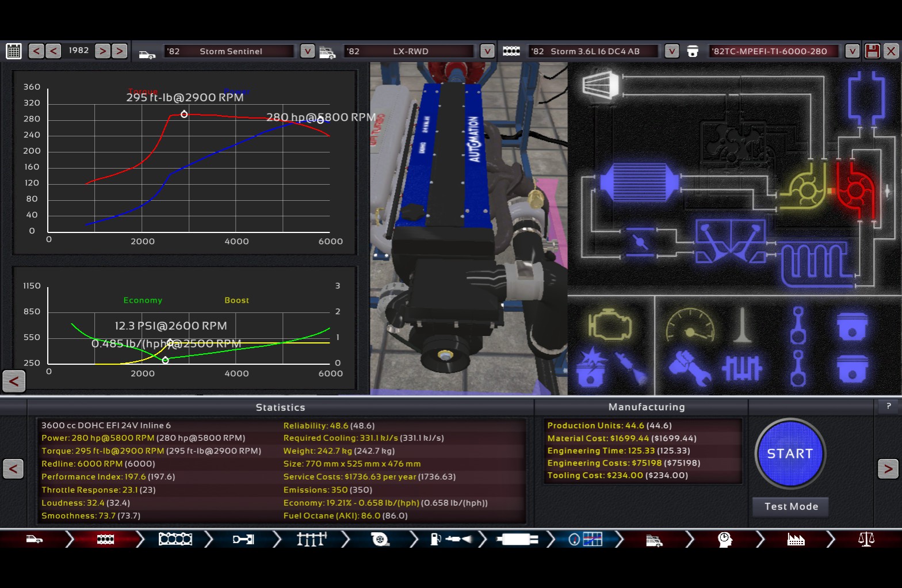
Task: Toggle Test Mode below the START button
Action: 790,506
